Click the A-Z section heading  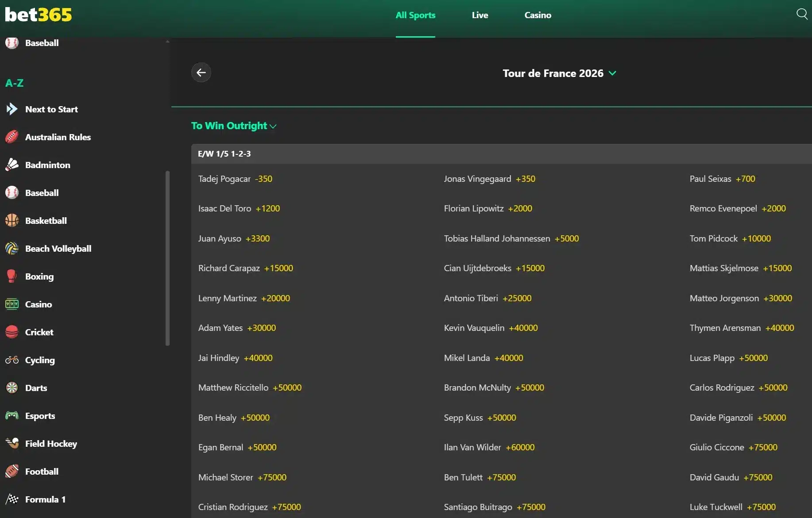14,83
